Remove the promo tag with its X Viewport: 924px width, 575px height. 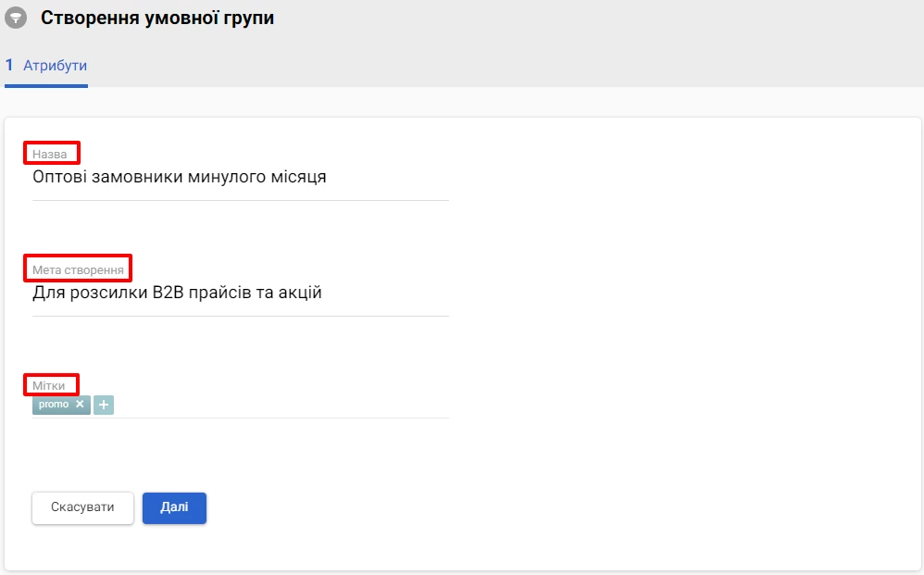80,404
